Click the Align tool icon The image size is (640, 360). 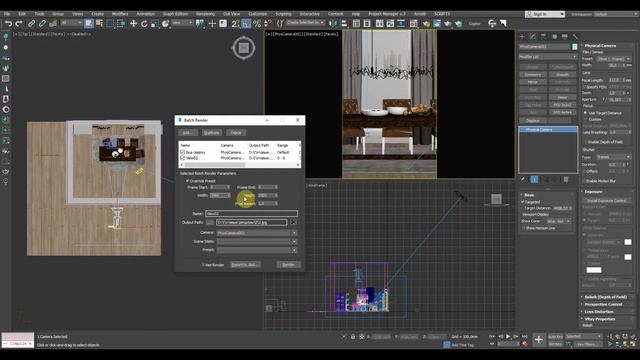(344, 24)
